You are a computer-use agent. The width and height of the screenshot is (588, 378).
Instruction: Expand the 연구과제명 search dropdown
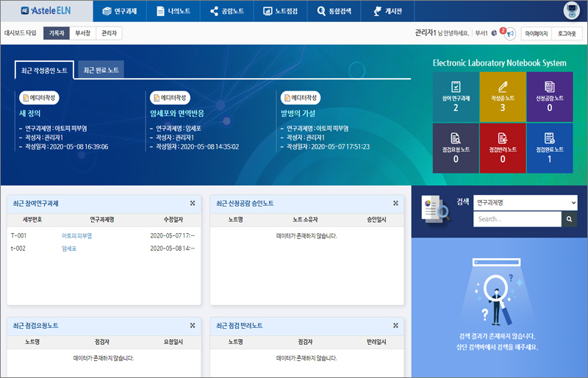(x=525, y=202)
